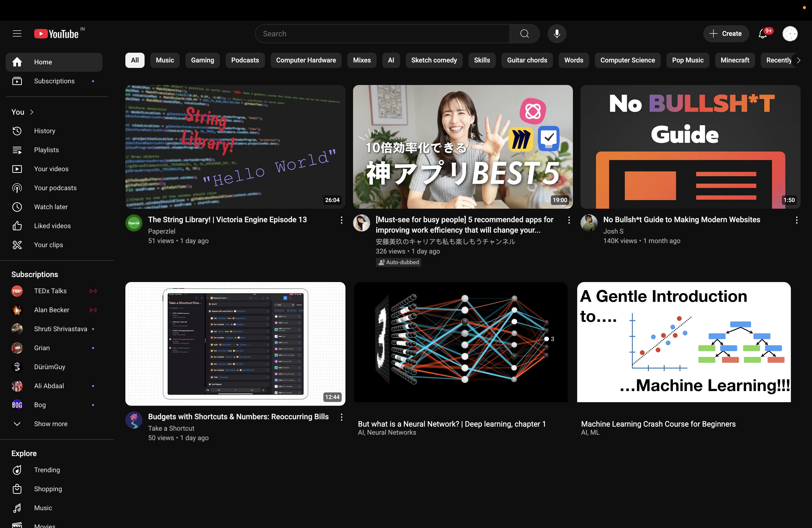Open the hamburger guide menu
This screenshot has width=812, height=528.
click(17, 33)
